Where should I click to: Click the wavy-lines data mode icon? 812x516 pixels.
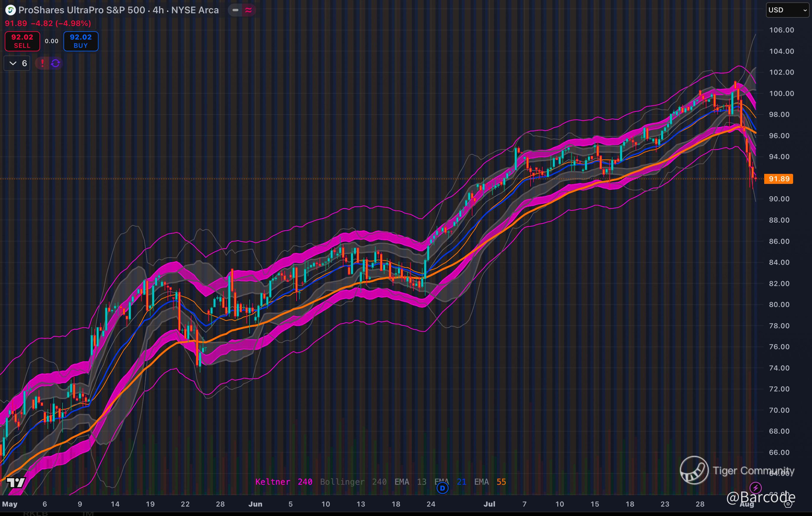coord(248,10)
